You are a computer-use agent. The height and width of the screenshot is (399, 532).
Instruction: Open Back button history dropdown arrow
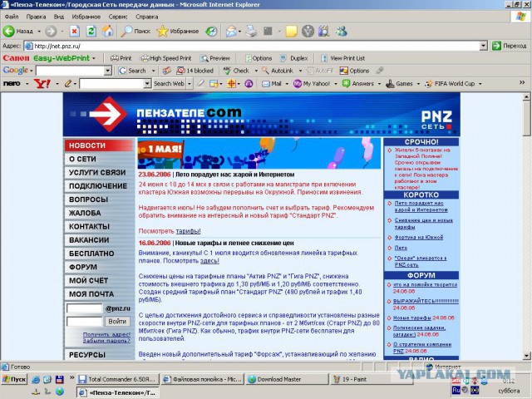pyautogui.click(x=39, y=32)
